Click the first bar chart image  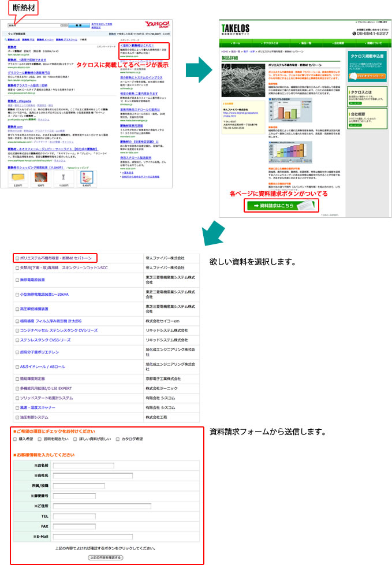coord(290,110)
